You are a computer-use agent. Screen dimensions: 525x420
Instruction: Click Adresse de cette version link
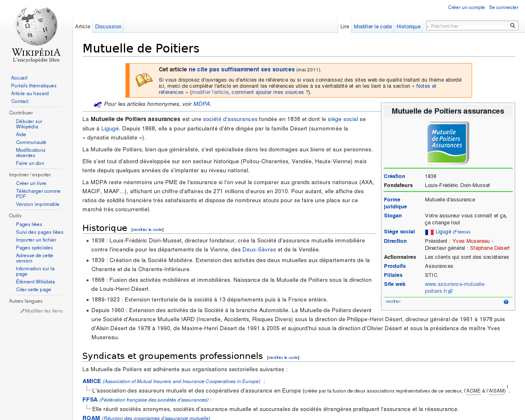point(34,258)
